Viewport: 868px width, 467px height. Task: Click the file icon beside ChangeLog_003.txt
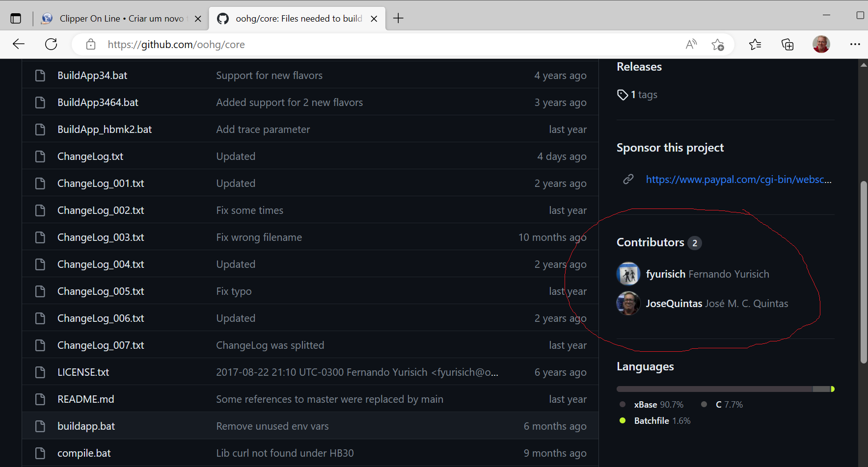click(x=40, y=237)
